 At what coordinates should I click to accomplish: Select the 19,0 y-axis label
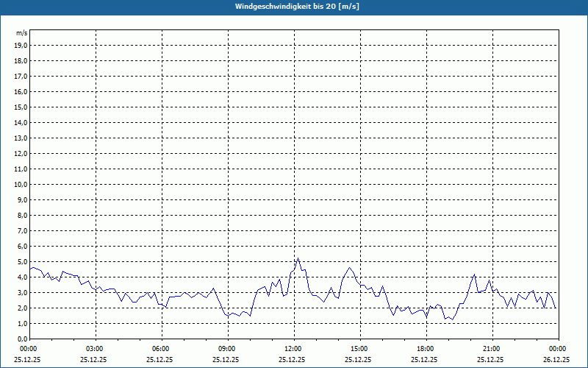21,45
